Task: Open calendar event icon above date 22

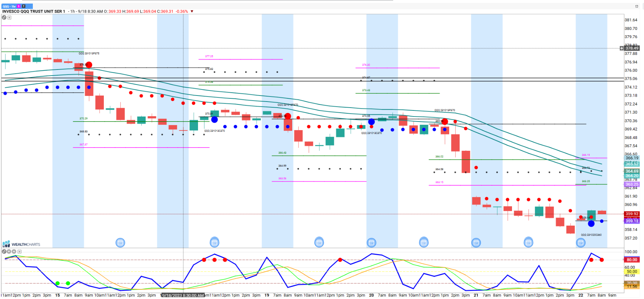Action: pyautogui.click(x=581, y=243)
